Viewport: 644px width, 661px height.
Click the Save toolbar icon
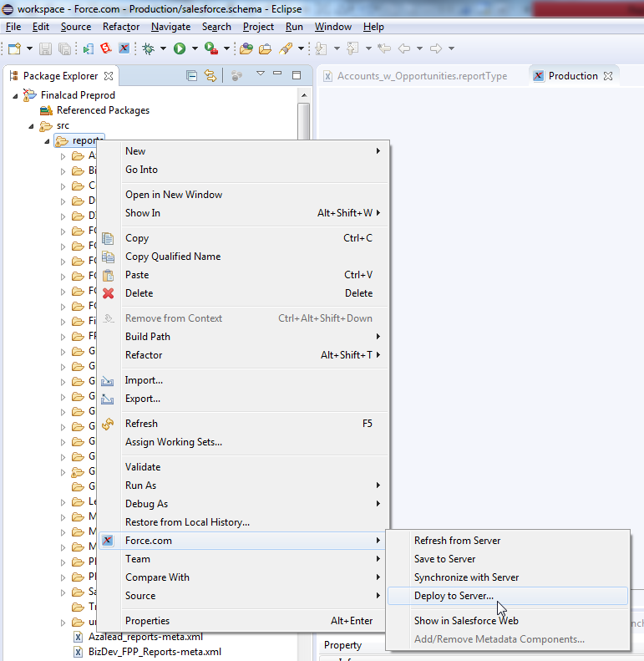point(47,48)
